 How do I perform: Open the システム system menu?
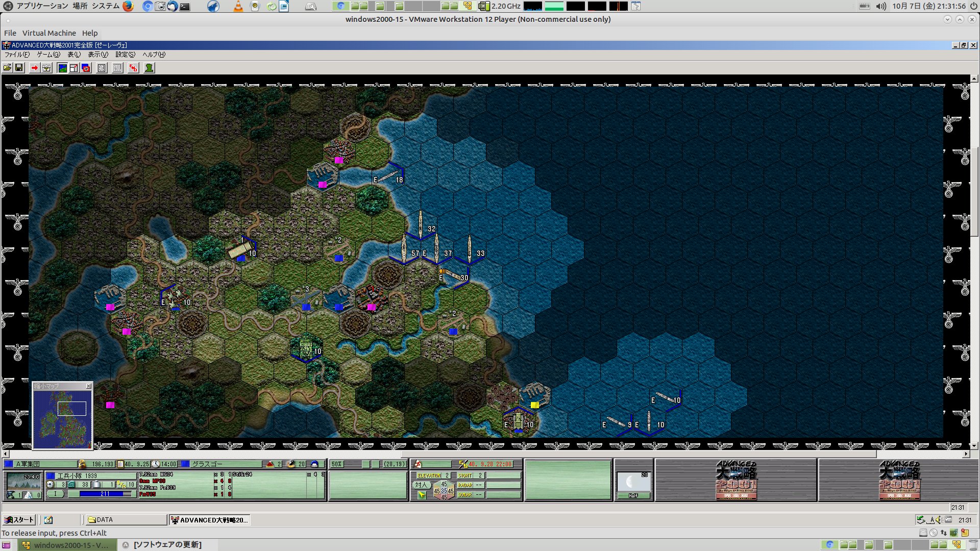tap(106, 6)
